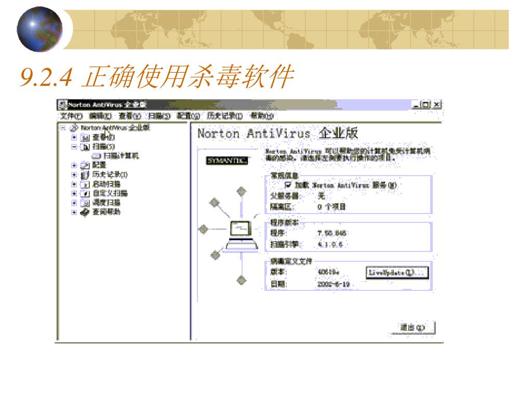Expand the 配置 tree node
Image resolution: width=532 pixels, height=399 pixels.
pyautogui.click(x=74, y=166)
